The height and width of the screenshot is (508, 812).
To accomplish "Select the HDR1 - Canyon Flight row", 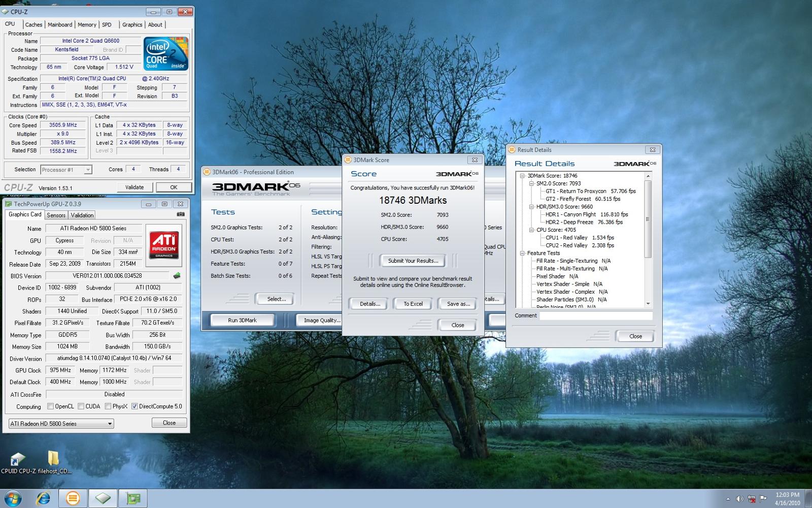I will [587, 214].
